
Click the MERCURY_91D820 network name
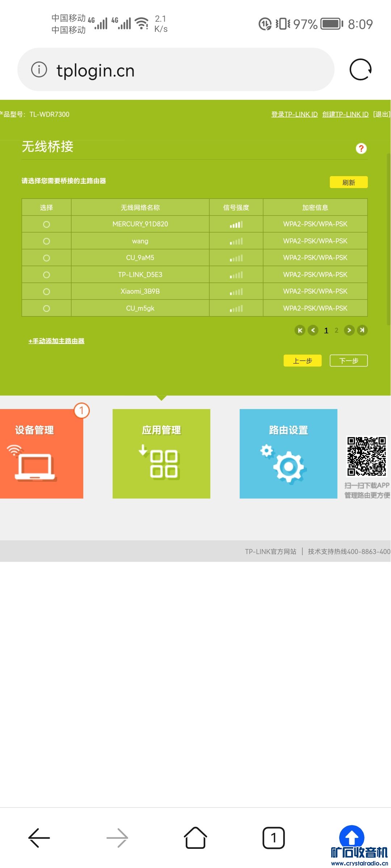click(x=140, y=224)
